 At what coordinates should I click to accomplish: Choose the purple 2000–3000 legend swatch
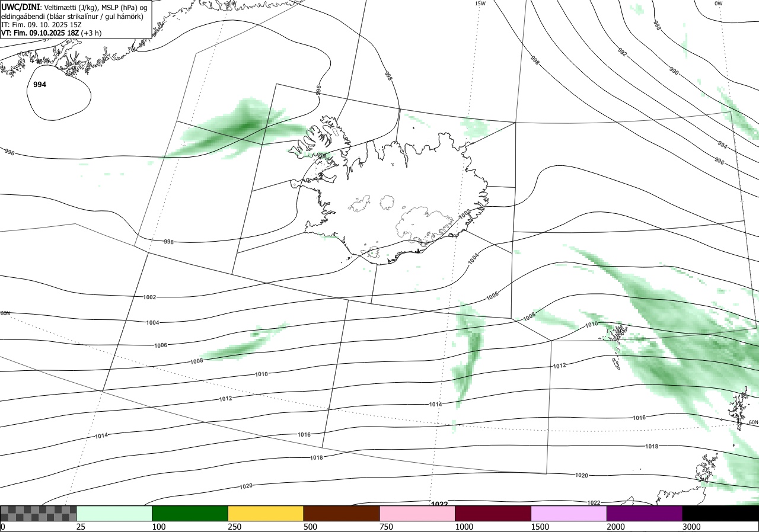(645, 513)
